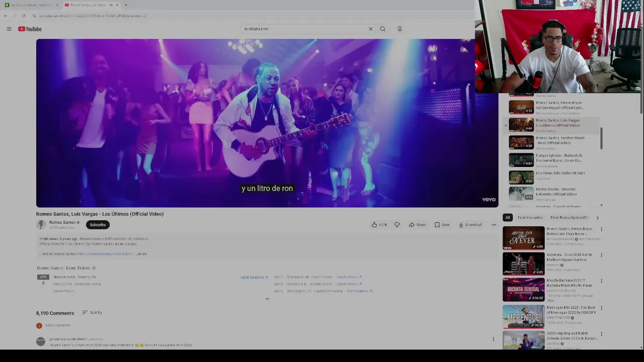Screen dimensions: 644x362
Task: Click the playlist panel scrollbar
Action: pyautogui.click(x=601, y=138)
